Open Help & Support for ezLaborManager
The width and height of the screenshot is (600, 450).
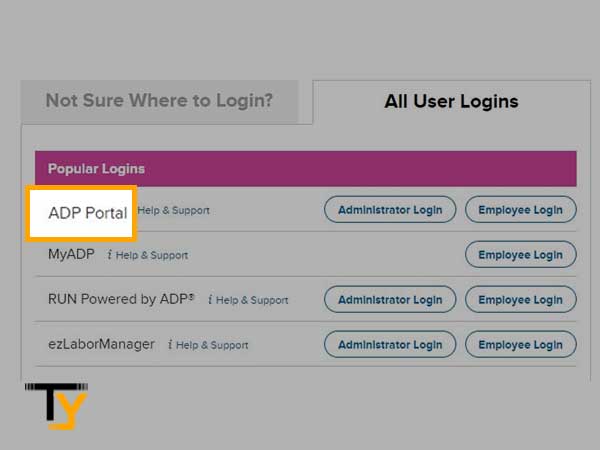(212, 345)
